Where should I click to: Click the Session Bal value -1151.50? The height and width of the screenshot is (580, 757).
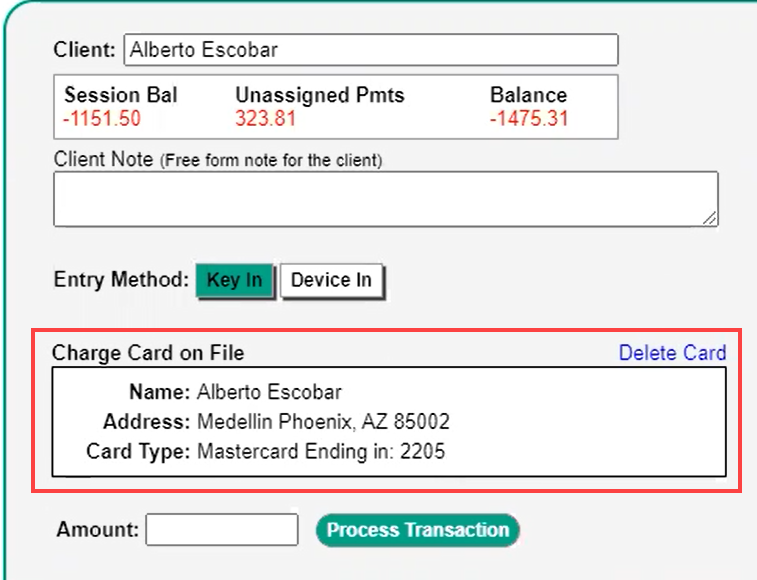102,119
